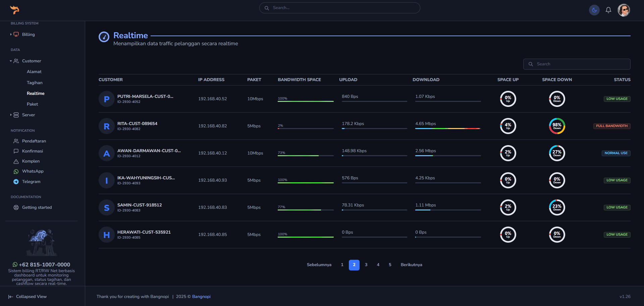Open the WhatsApp notification page

(x=33, y=171)
